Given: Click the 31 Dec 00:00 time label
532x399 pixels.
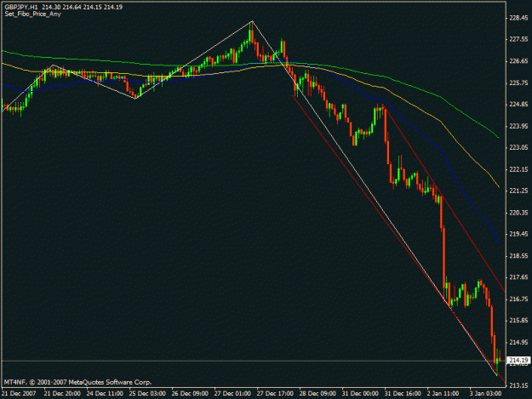Looking at the screenshot, I should point(360,394).
